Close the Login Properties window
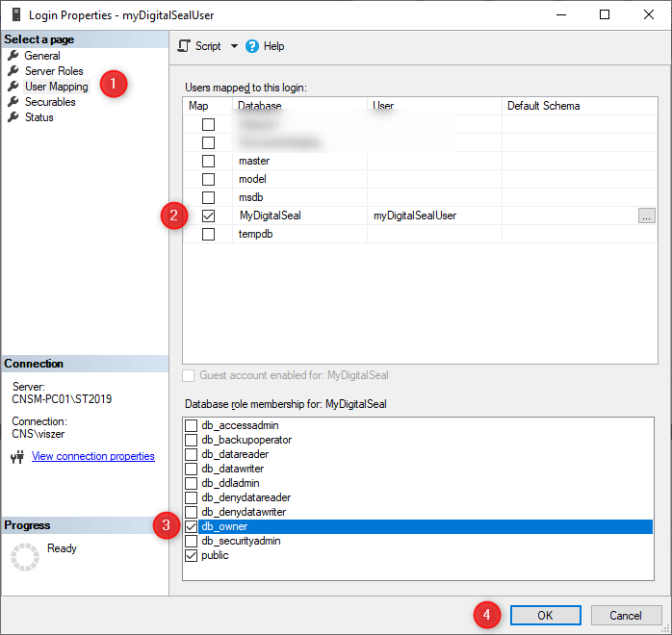 649,15
